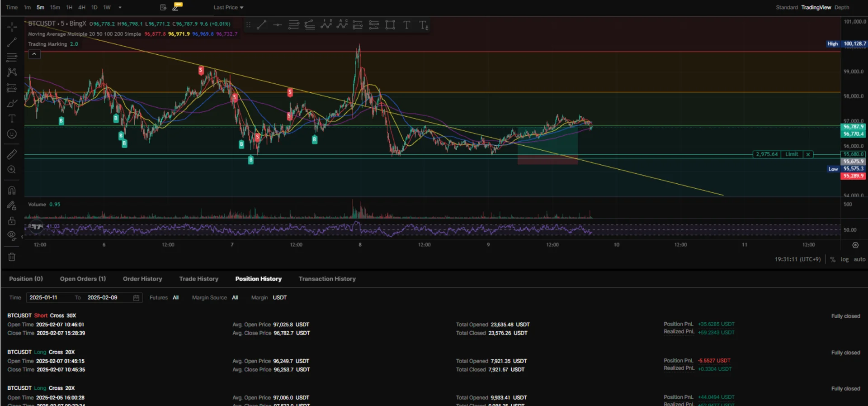This screenshot has height=406, width=868.
Task: Select the crosshair cursor tool
Action: [x=12, y=27]
